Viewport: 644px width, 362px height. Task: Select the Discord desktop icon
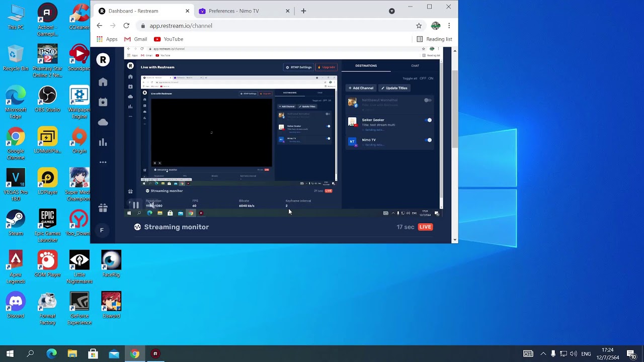pyautogui.click(x=16, y=306)
